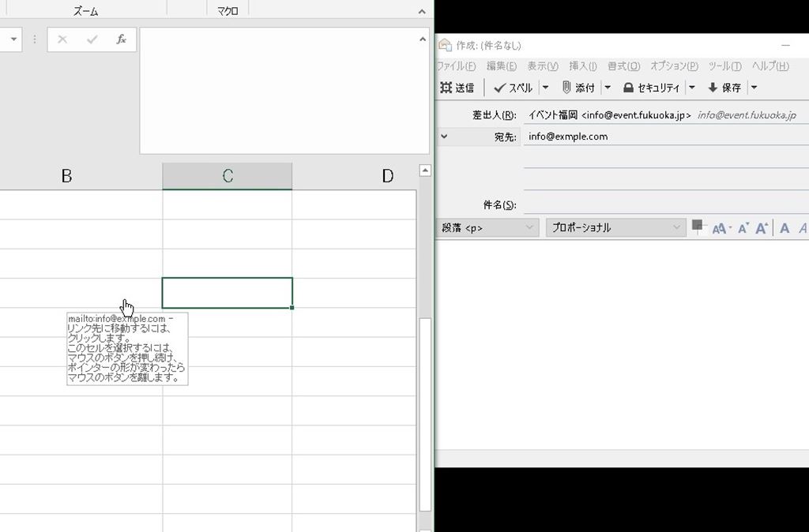
Task: Open the オプション(P) menu
Action: point(674,66)
